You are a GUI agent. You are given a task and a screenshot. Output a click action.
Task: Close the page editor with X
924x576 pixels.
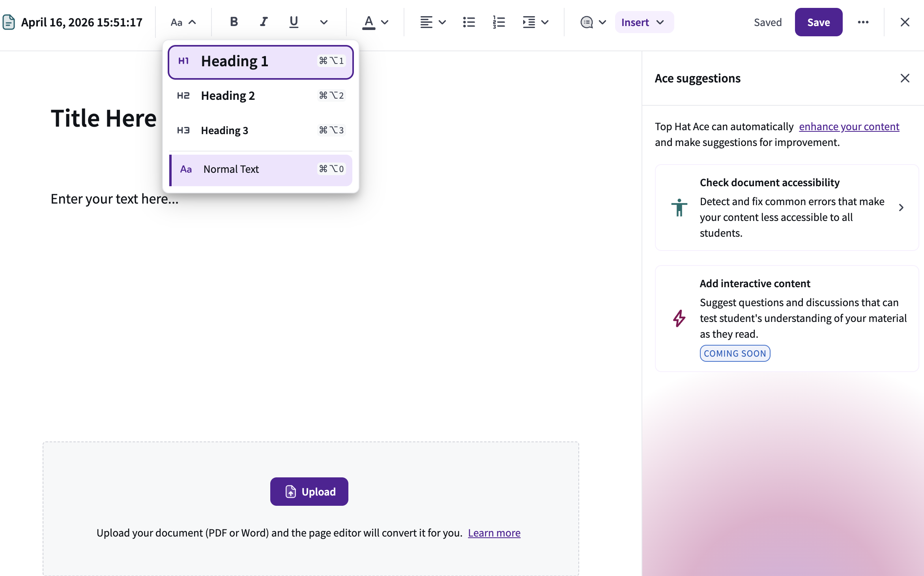coord(905,22)
